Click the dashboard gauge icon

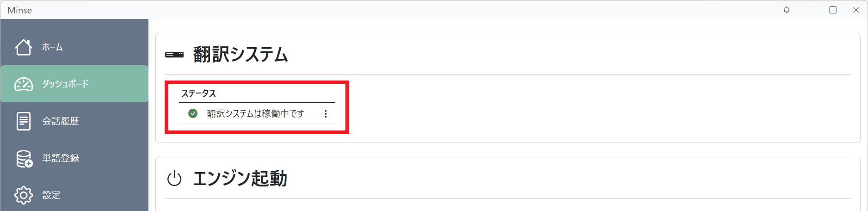click(x=24, y=84)
